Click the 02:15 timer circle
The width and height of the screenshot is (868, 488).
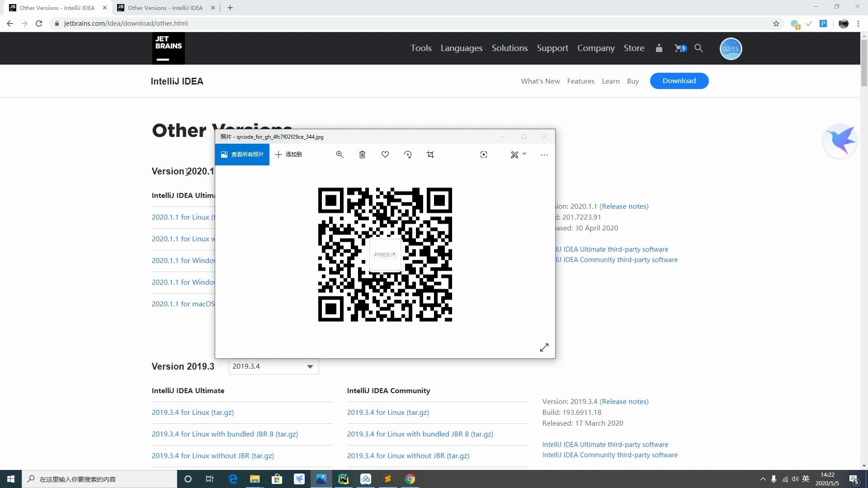click(x=731, y=49)
